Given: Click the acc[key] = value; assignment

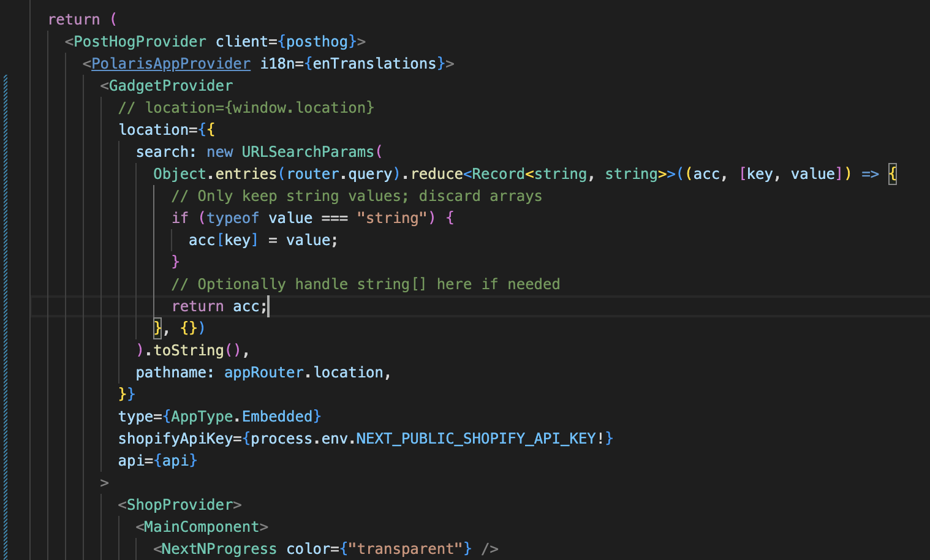Looking at the screenshot, I should click(x=263, y=240).
